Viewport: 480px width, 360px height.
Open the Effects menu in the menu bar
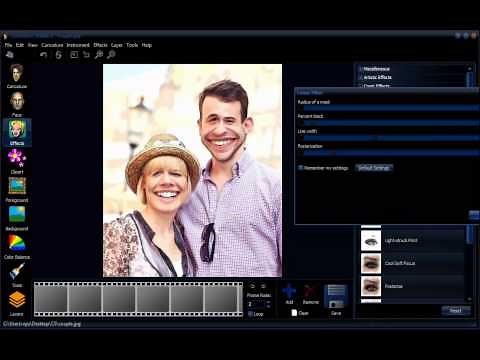(x=100, y=45)
